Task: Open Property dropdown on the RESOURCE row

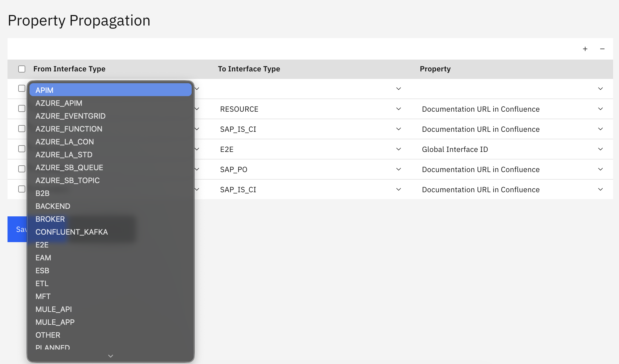Action: [512, 109]
